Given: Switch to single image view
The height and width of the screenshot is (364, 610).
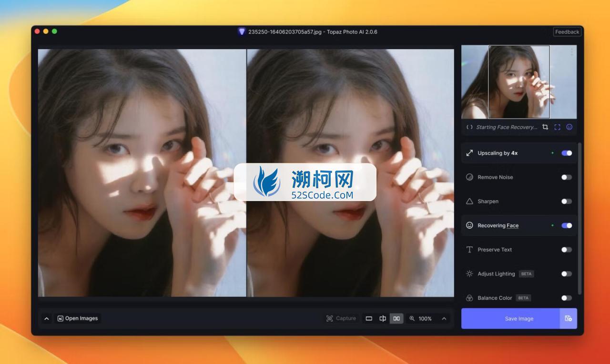Looking at the screenshot, I should (x=369, y=319).
